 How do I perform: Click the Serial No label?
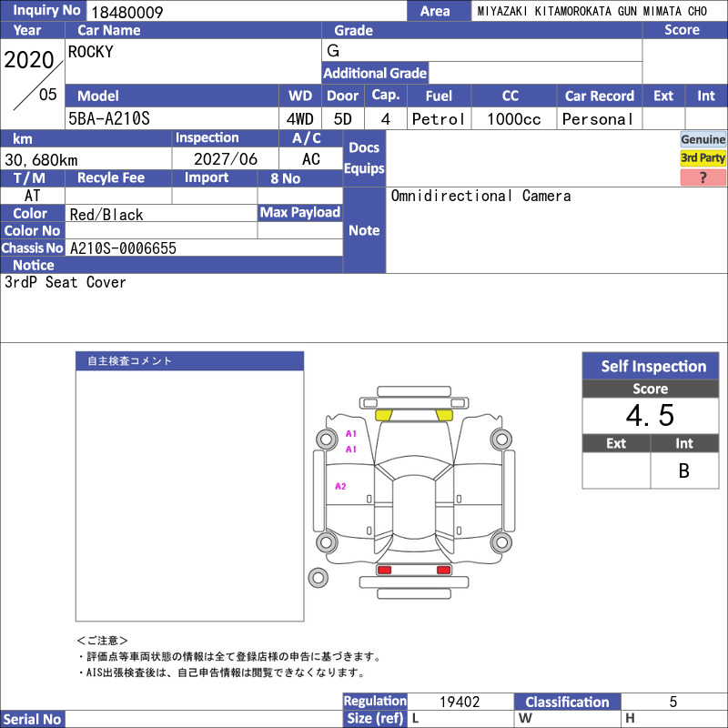pyautogui.click(x=33, y=719)
